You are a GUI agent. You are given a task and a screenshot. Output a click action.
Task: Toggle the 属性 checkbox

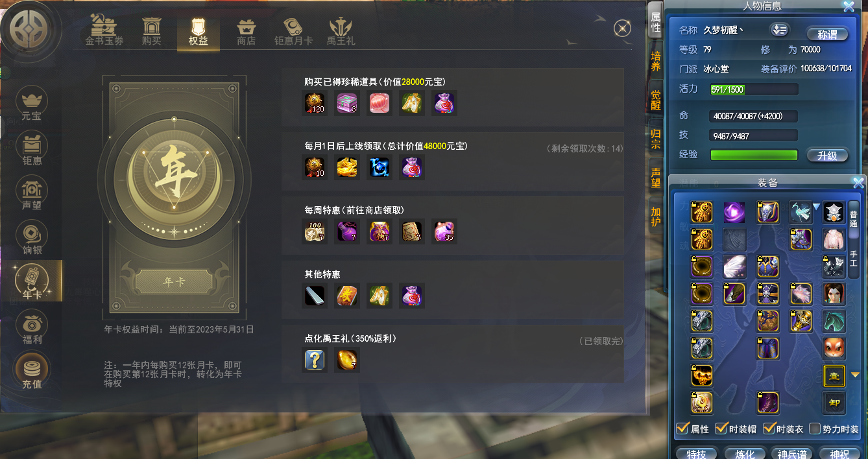(682, 429)
